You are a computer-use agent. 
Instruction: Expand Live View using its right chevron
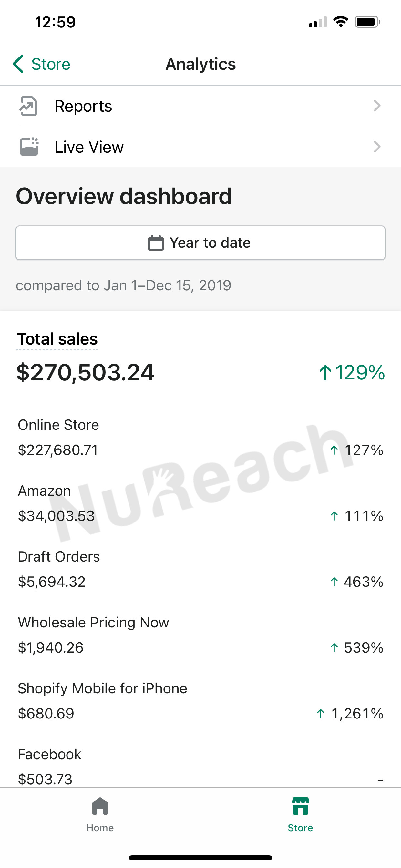click(x=377, y=147)
